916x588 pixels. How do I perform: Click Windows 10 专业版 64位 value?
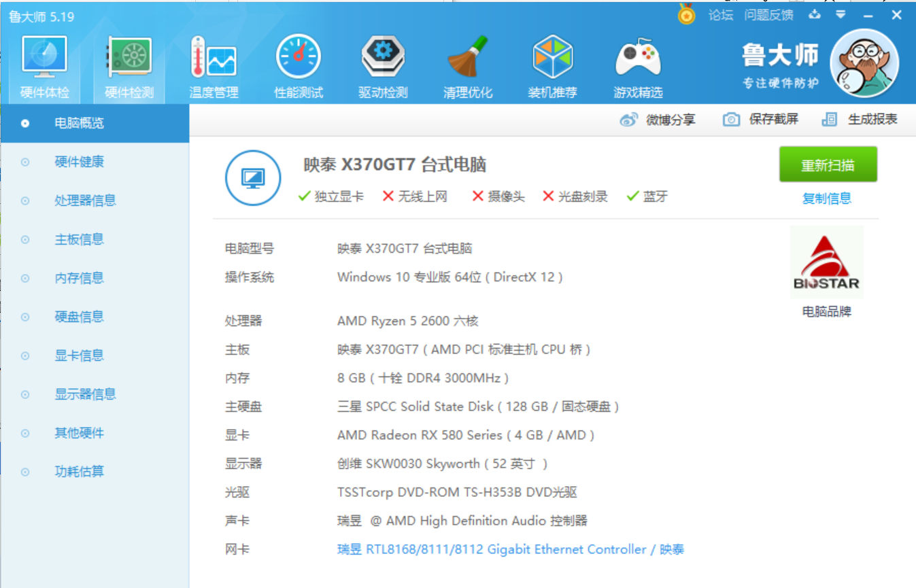tap(450, 277)
